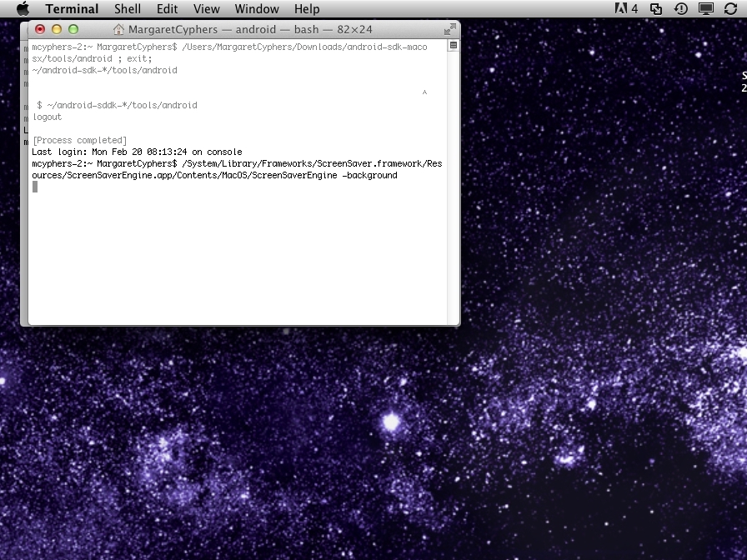This screenshot has height=560, width=747.
Task: Open the display menu bar icon
Action: 705,8
